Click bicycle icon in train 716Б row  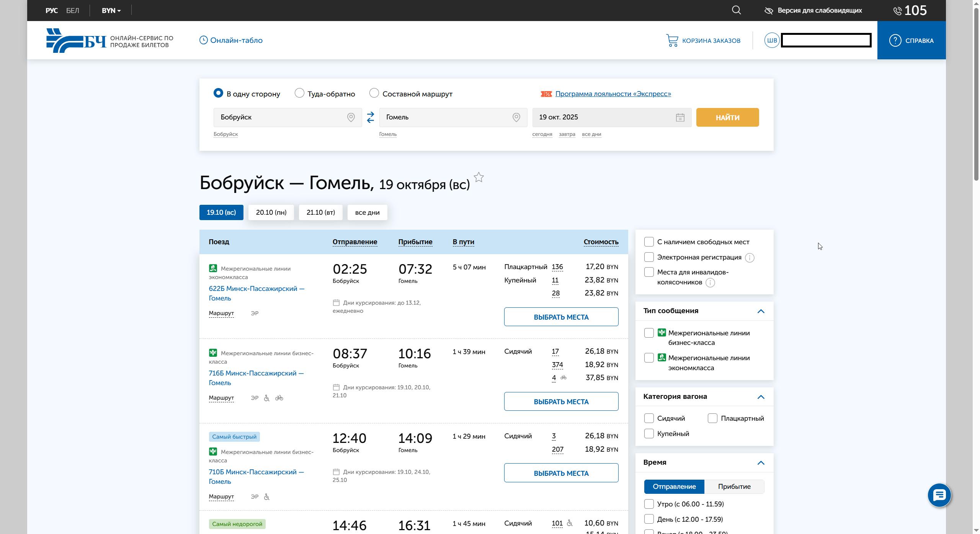(x=279, y=398)
